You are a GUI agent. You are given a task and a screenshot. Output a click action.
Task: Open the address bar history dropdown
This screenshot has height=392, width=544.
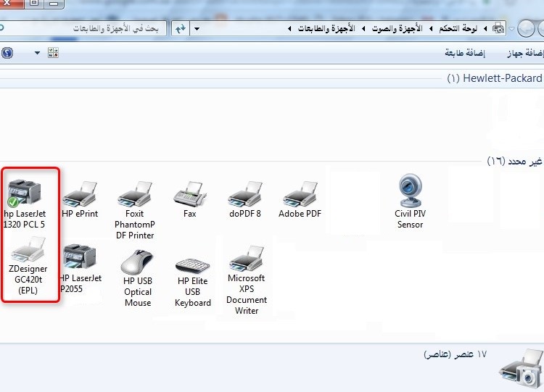197,29
